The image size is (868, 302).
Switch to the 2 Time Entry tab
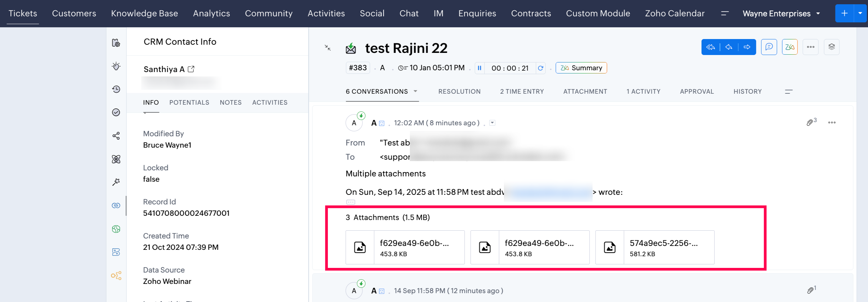522,92
